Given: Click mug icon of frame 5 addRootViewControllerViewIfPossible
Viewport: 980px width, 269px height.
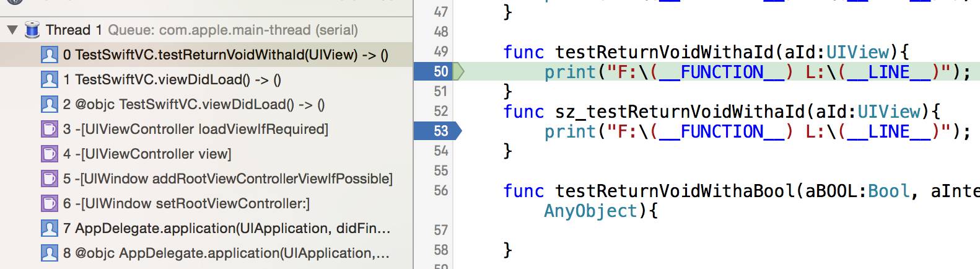Looking at the screenshot, I should (x=49, y=179).
